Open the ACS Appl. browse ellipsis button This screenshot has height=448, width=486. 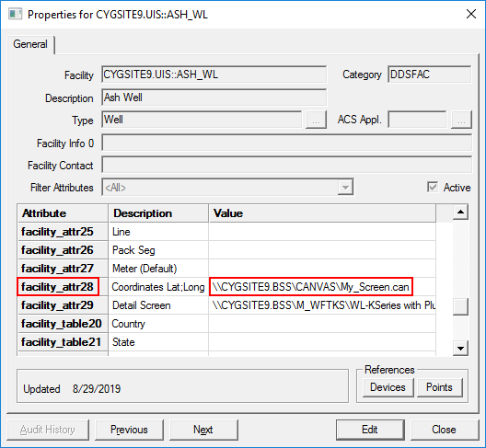(x=461, y=120)
